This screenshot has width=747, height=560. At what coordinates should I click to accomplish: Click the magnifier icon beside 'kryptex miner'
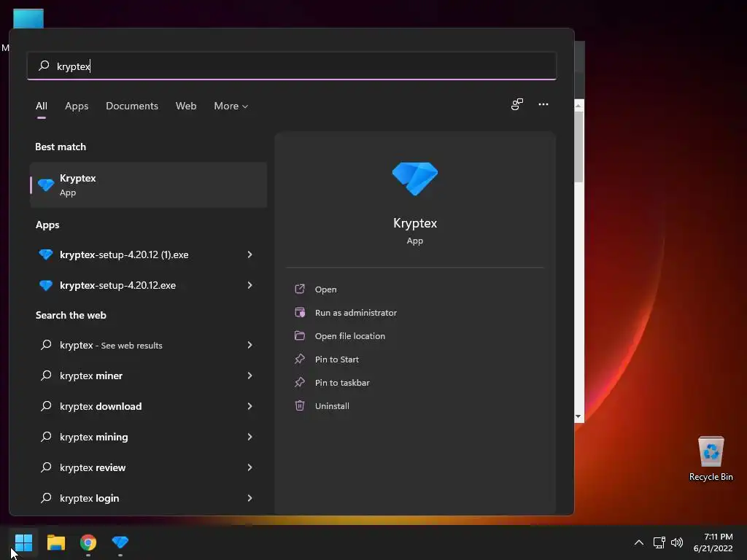click(x=46, y=376)
